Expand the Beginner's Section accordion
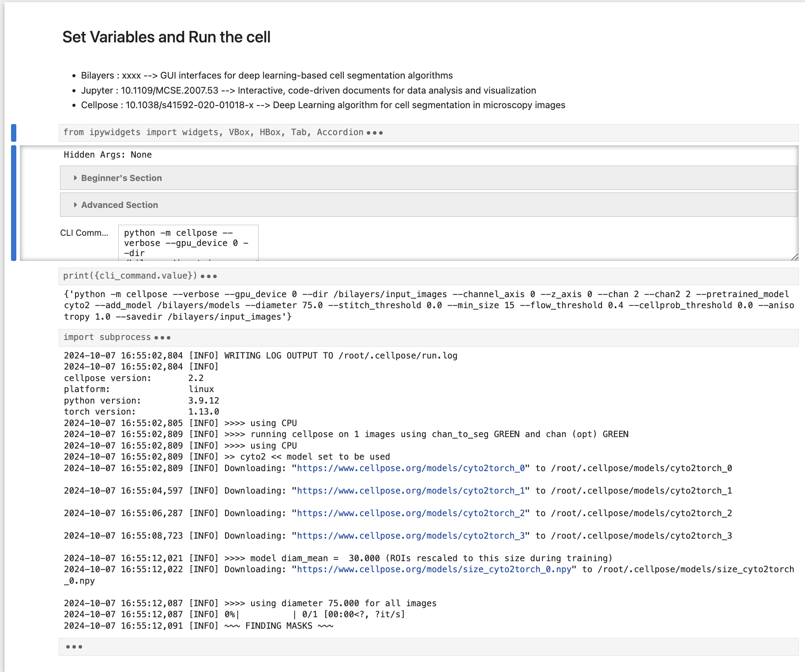Viewport: 805px width, 672px height. coord(121,178)
